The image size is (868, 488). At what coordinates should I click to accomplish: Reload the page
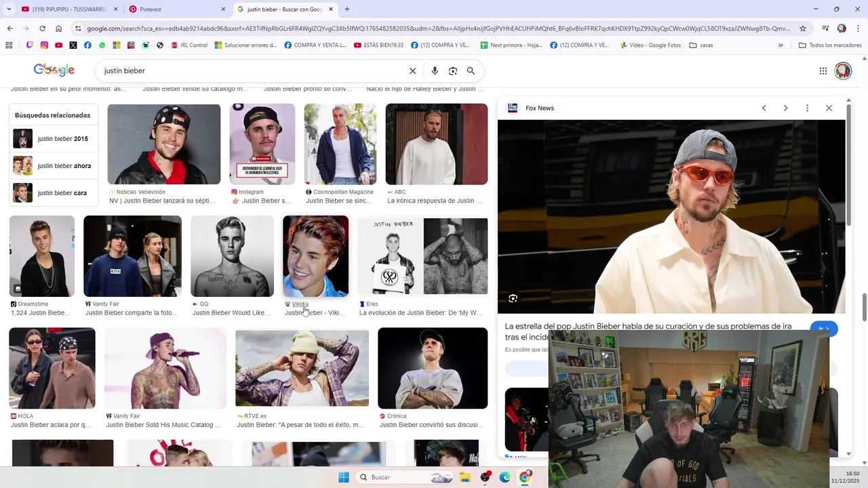42,28
